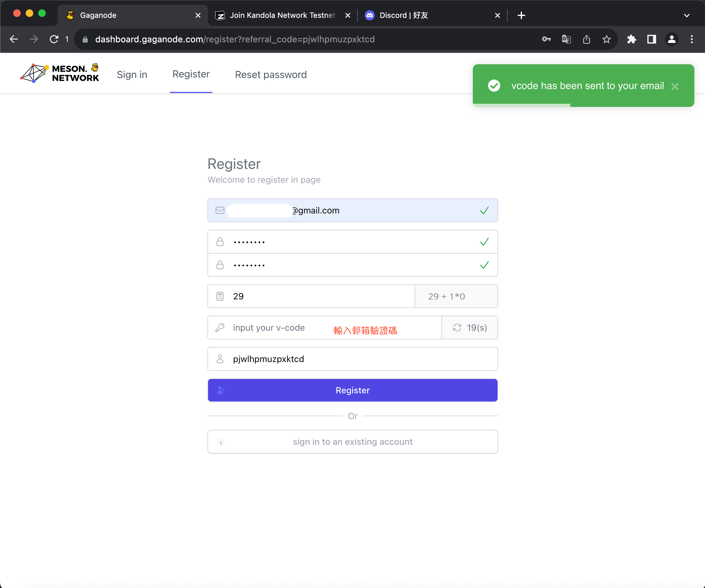Open the Reset password tab

point(271,75)
